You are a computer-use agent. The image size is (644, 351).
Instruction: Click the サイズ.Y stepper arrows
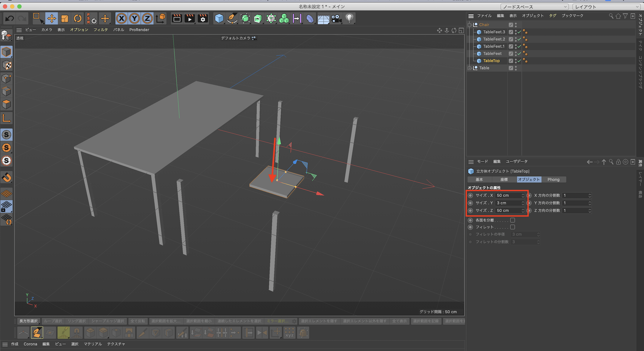(523, 203)
